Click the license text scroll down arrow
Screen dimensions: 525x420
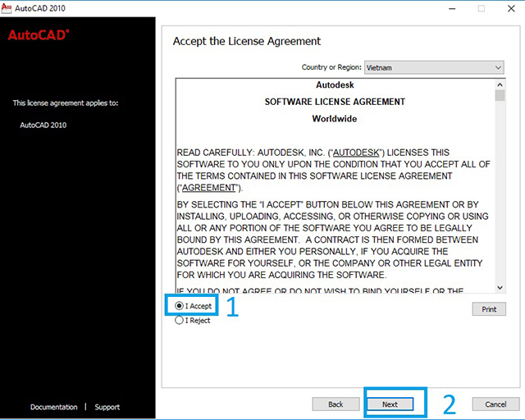pos(500,288)
